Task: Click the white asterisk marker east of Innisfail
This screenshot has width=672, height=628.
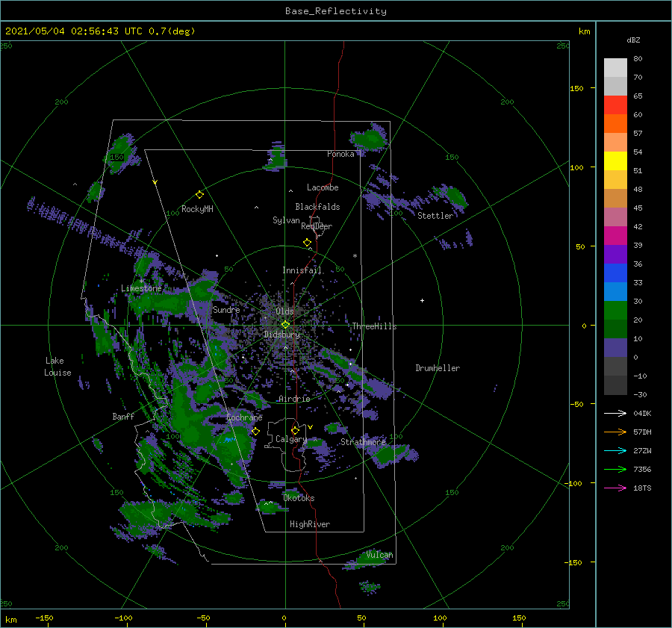Action: coord(355,256)
